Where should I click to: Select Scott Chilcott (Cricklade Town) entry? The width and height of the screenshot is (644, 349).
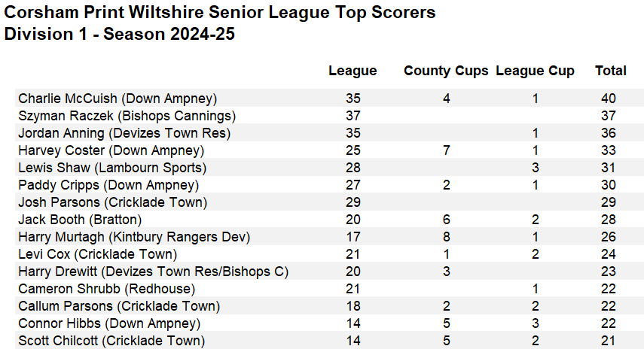111,341
